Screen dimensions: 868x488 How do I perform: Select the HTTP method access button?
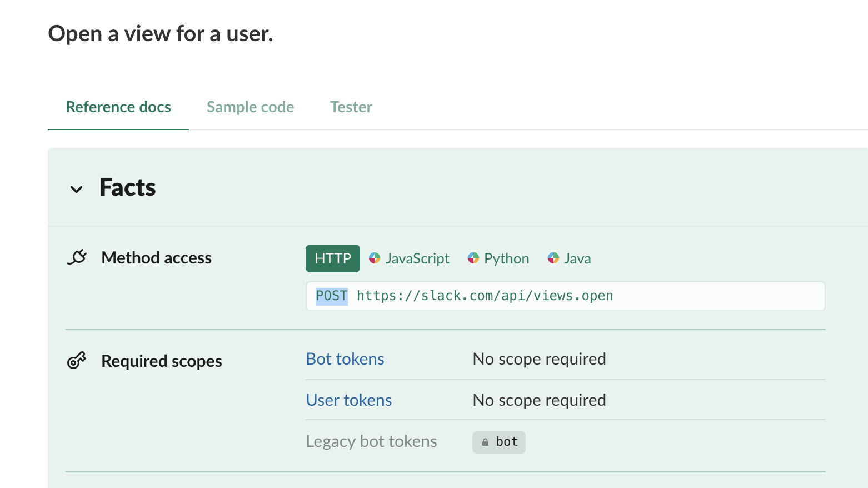(x=332, y=258)
